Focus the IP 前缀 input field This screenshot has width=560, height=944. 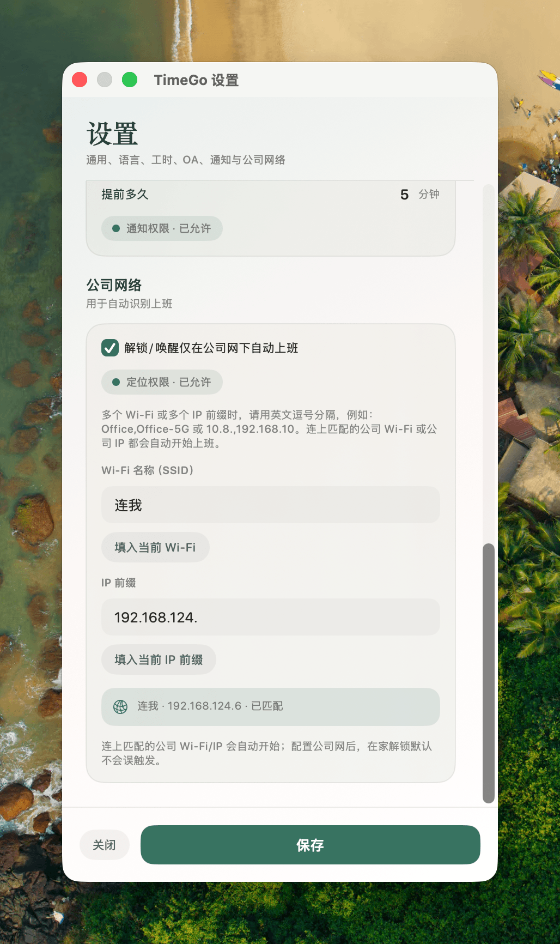[270, 617]
